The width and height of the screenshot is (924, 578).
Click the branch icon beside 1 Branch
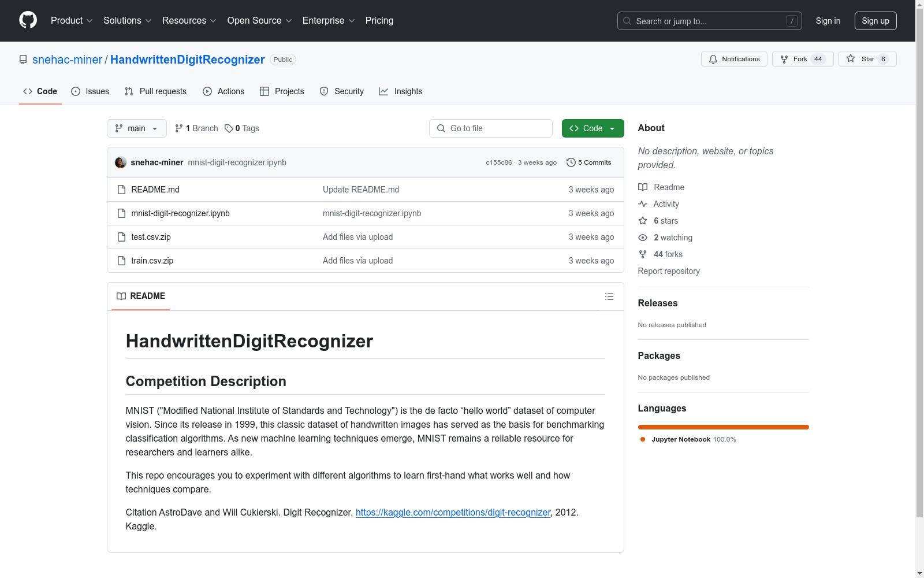click(x=179, y=128)
